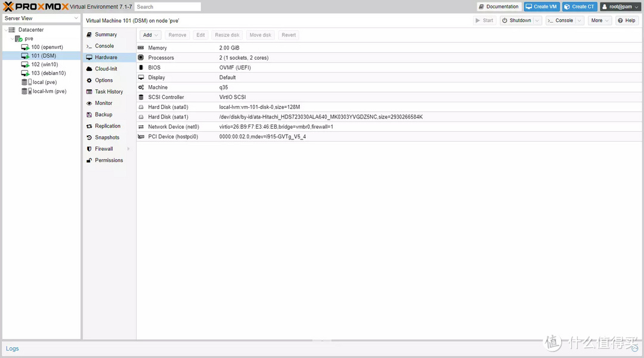Click the Hard Disk (sata0) drive icon
644x358 pixels.
[x=141, y=107]
